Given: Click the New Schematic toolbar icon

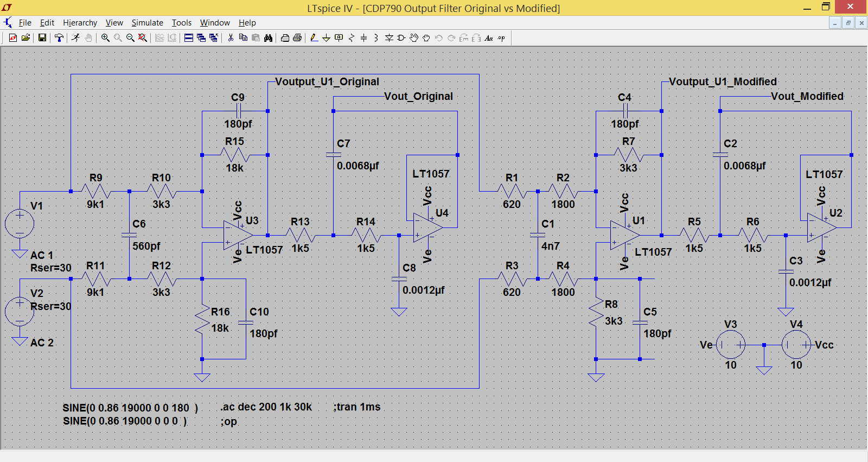Looking at the screenshot, I should 13,38.
